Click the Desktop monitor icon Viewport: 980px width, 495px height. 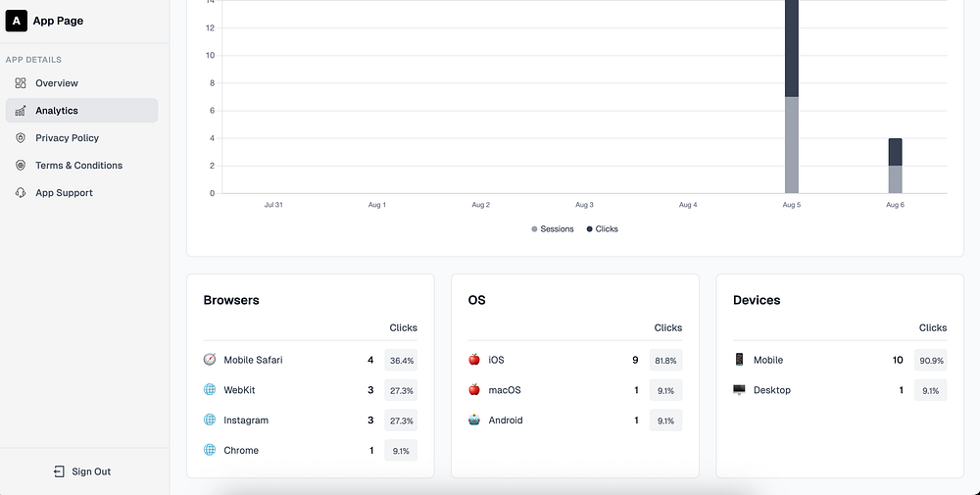[739, 390]
